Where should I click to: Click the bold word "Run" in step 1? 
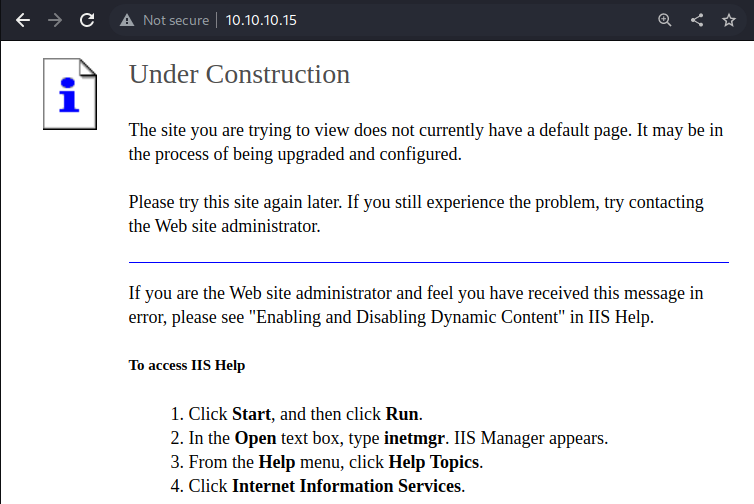(x=402, y=414)
